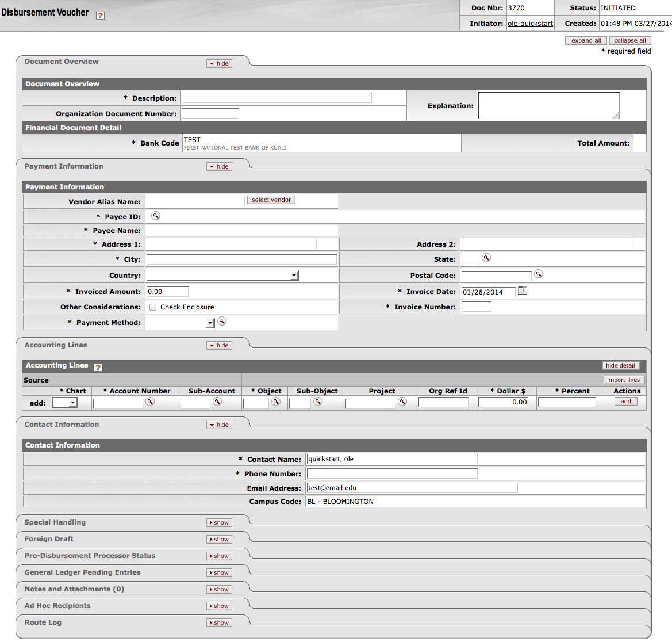This screenshot has height=642, width=672.
Task: Click Phone Number field
Action: (392, 473)
